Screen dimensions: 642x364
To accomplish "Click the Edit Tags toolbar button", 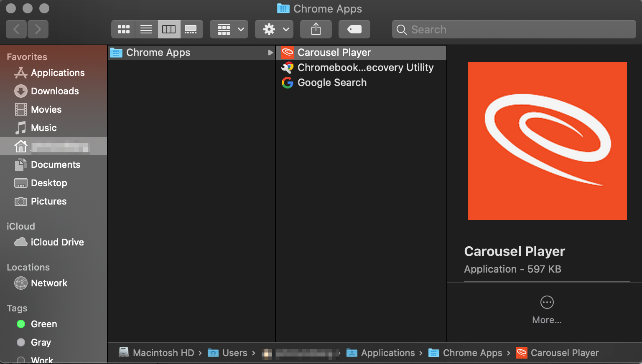I will [x=354, y=29].
